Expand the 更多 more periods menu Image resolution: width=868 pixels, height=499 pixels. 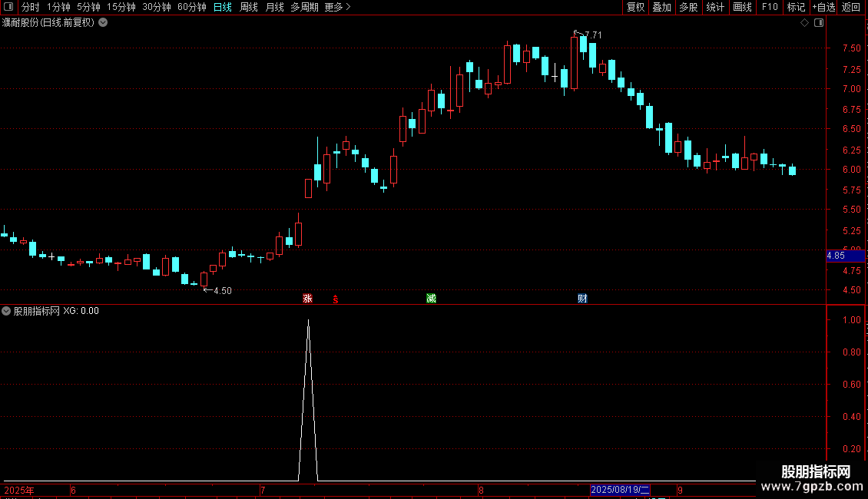(x=338, y=7)
